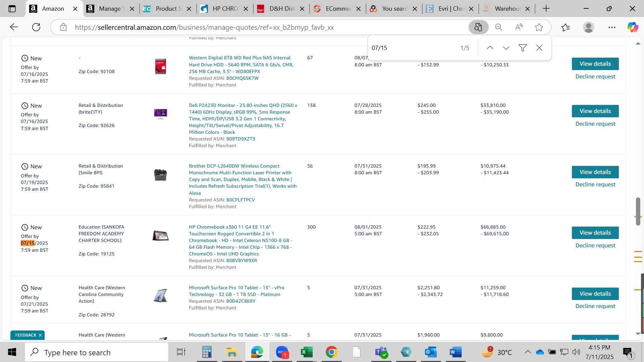644x362 pixels.
Task: Switch to the ECommer tab
Action: [337, 9]
